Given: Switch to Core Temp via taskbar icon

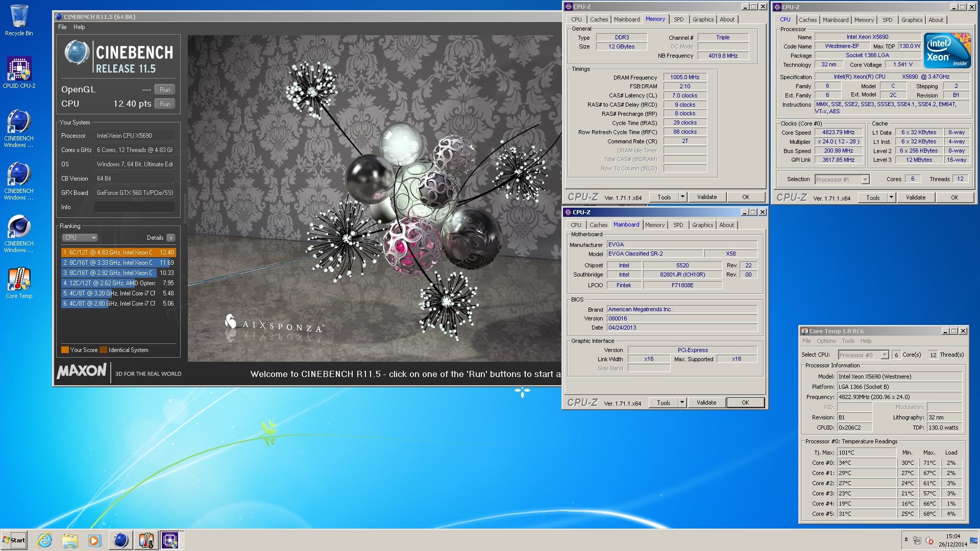Looking at the screenshot, I should pyautogui.click(x=146, y=540).
